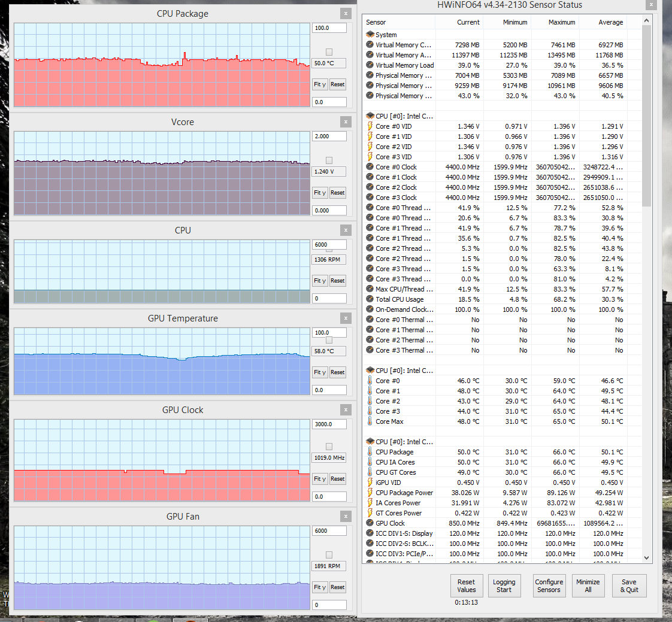
Task: Click the Physical Memory 7004 MB row icon
Action: click(x=370, y=75)
